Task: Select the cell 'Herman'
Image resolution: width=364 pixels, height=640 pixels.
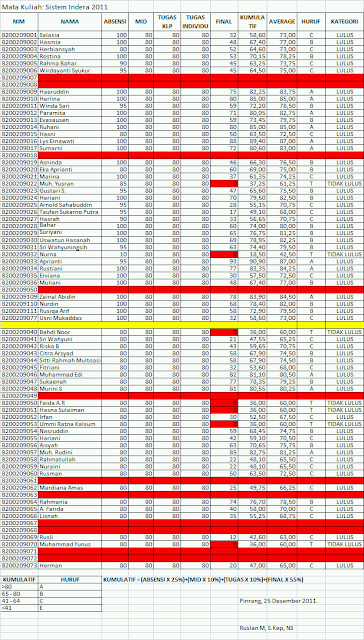Action: [x=70, y=565]
